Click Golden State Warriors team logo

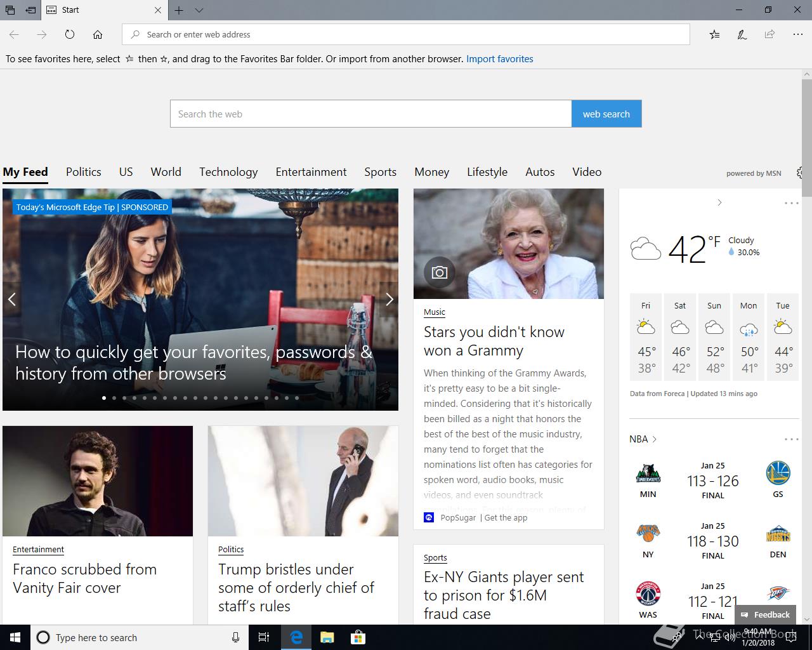click(778, 474)
